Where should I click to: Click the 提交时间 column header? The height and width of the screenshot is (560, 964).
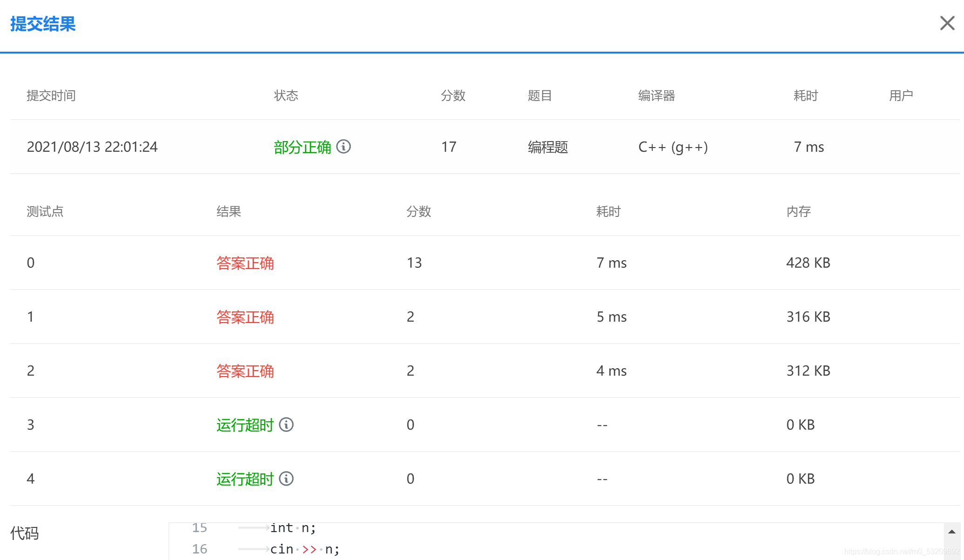[51, 95]
